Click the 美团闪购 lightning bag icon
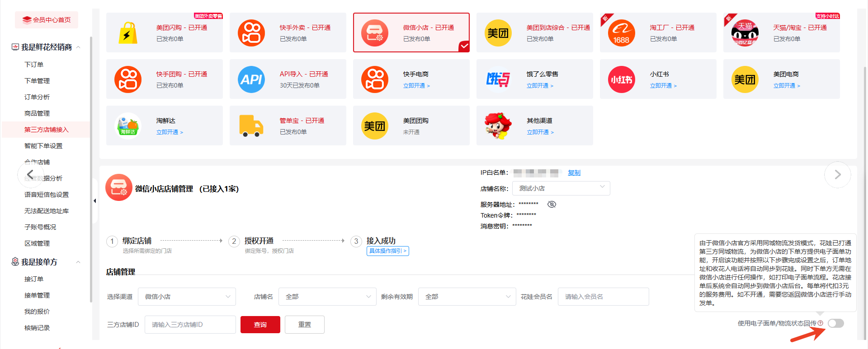The image size is (868, 349). point(128,33)
